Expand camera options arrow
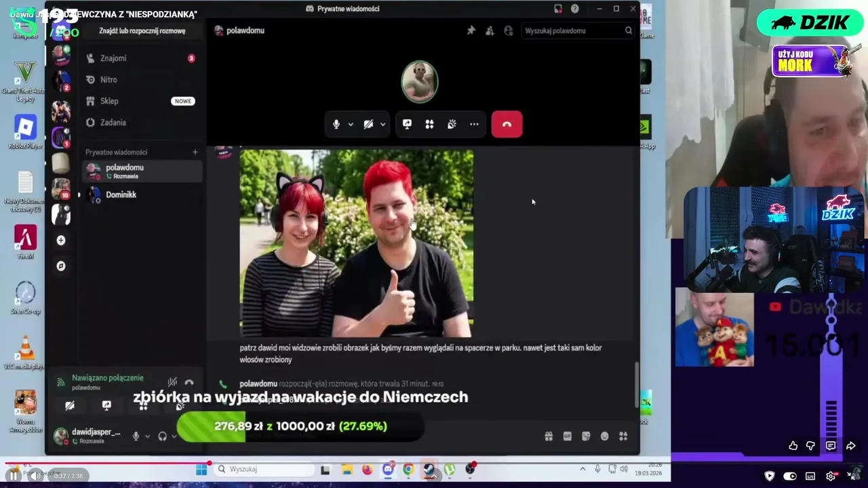The width and height of the screenshot is (868, 488). [382, 124]
